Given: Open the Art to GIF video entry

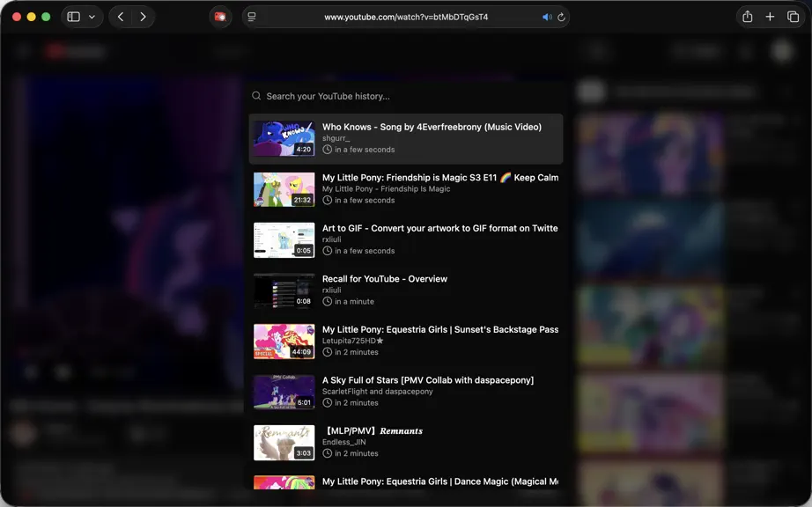Looking at the screenshot, I should (x=406, y=240).
